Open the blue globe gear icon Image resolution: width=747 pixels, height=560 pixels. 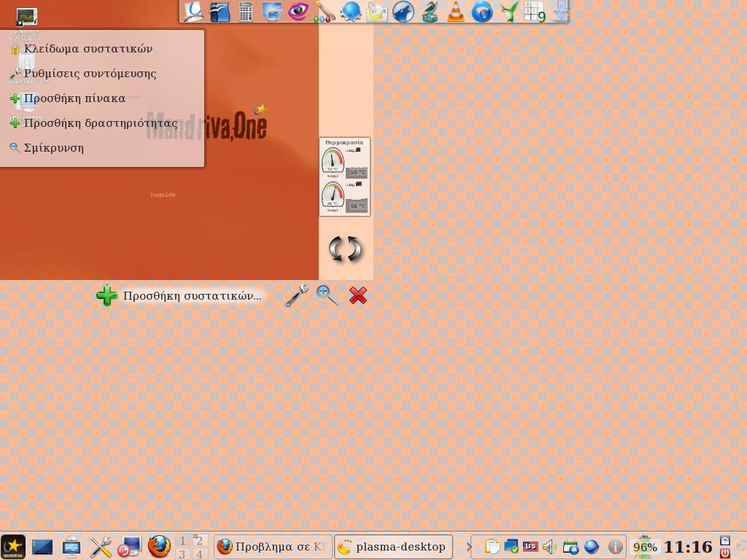351,12
